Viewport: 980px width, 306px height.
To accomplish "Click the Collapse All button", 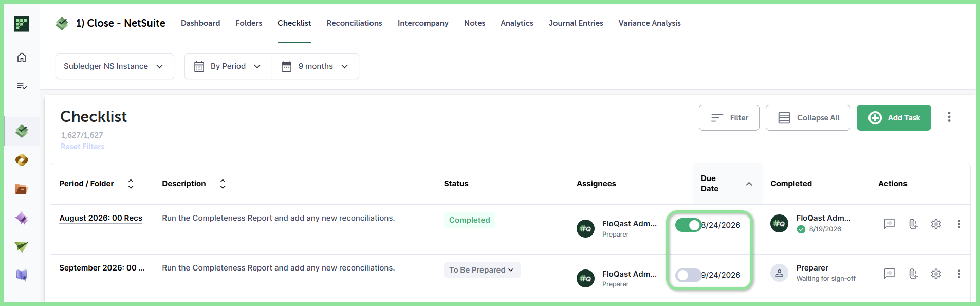I will [x=808, y=118].
